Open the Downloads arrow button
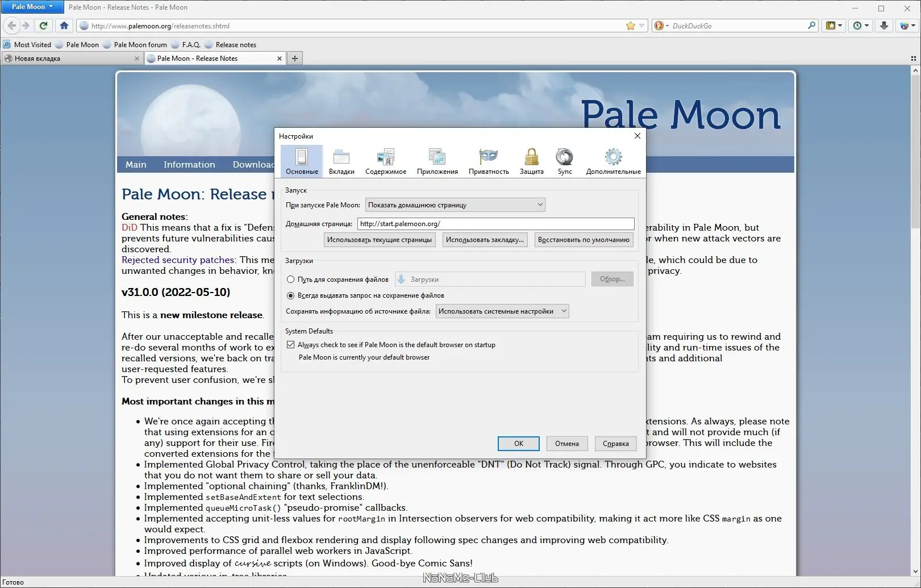The image size is (921, 588). (884, 26)
